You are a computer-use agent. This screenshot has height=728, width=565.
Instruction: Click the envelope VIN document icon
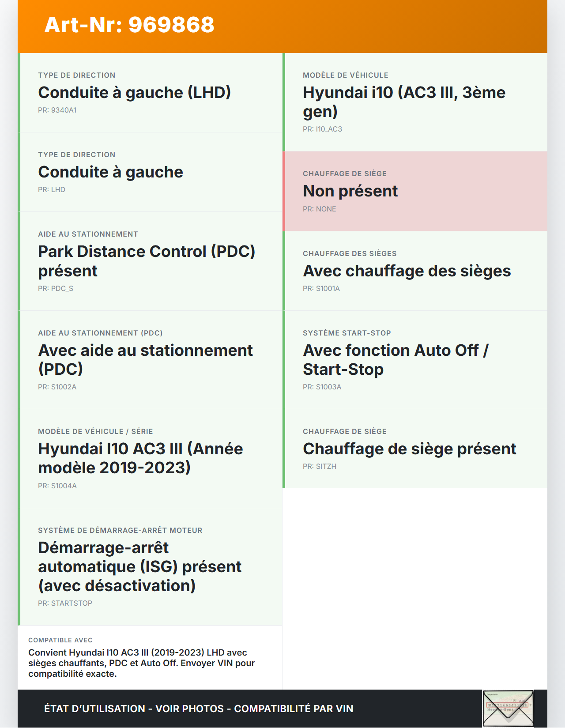coord(508,708)
